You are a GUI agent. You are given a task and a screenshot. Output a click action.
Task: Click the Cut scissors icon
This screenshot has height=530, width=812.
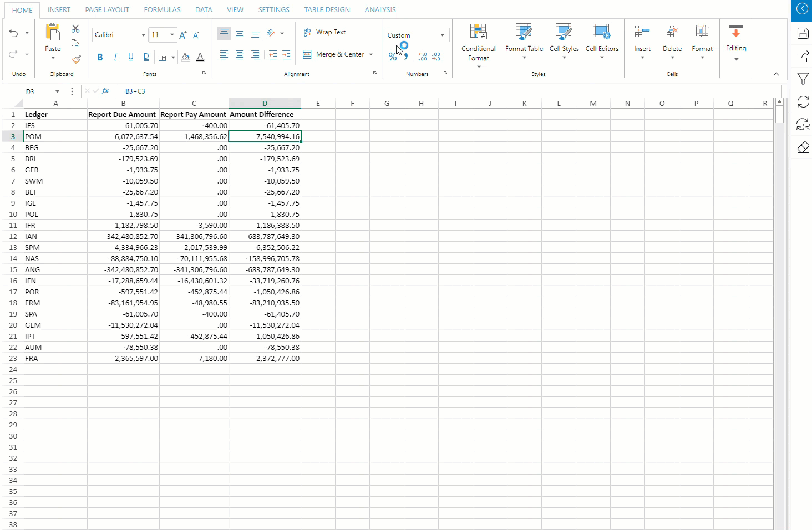(75, 29)
